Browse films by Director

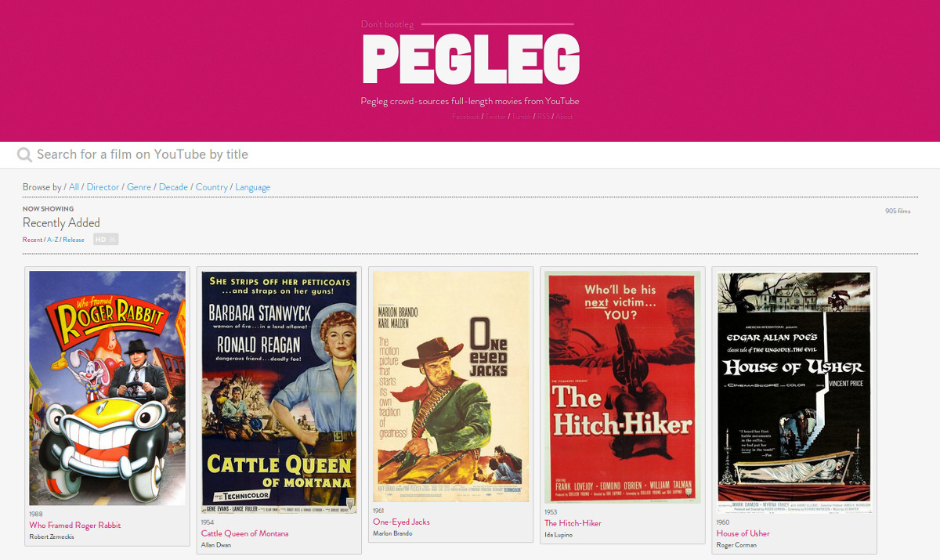(x=103, y=187)
